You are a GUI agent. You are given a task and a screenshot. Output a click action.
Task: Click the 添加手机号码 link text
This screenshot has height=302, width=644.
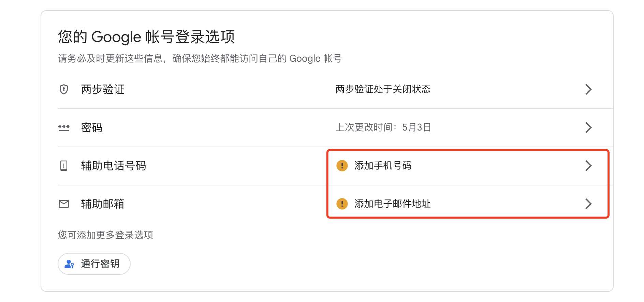coord(383,166)
